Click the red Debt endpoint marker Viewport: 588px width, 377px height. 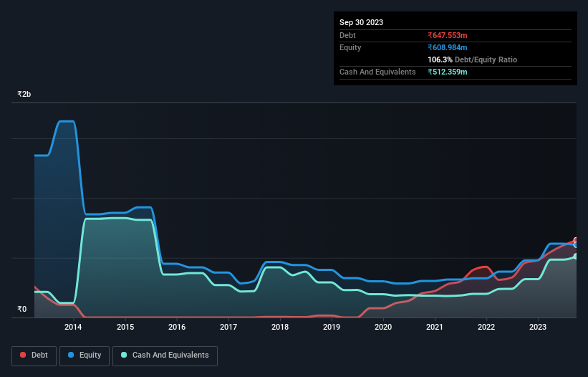point(576,240)
